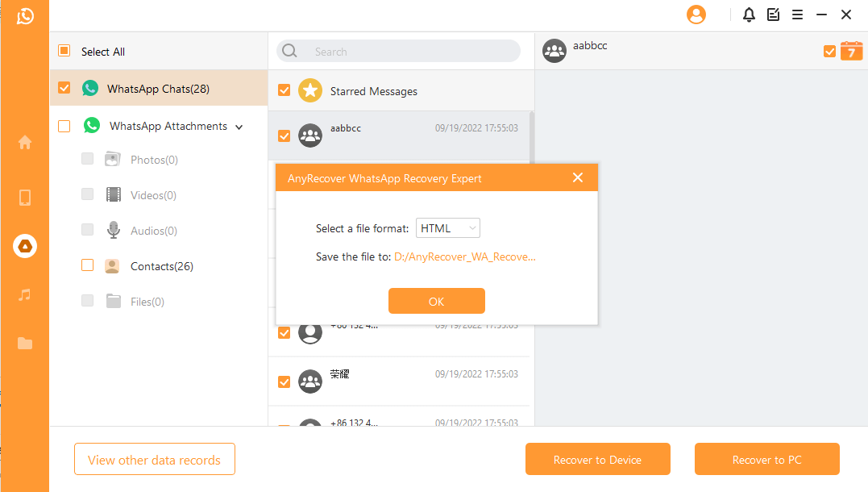Select the Google Drive recovery sidebar icon
This screenshot has width=868, height=492.
pyautogui.click(x=25, y=246)
